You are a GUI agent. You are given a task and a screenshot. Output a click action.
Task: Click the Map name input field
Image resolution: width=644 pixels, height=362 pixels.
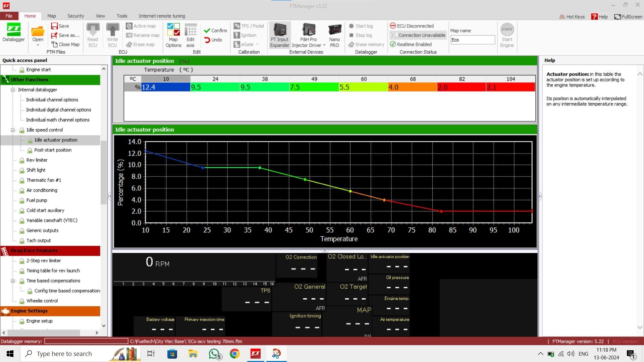pyautogui.click(x=472, y=40)
